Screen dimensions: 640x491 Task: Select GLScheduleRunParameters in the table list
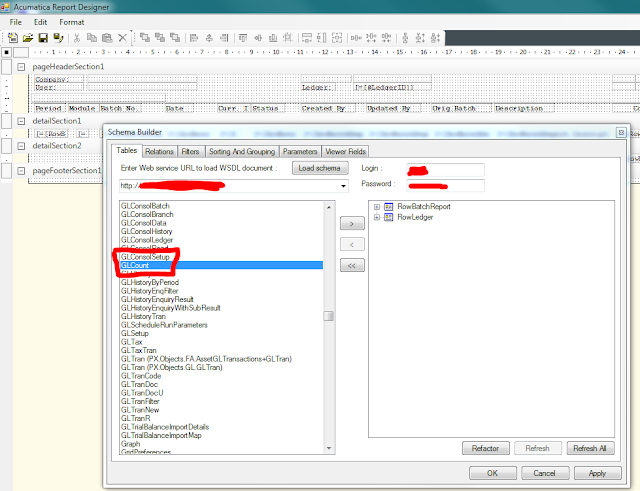(164, 325)
